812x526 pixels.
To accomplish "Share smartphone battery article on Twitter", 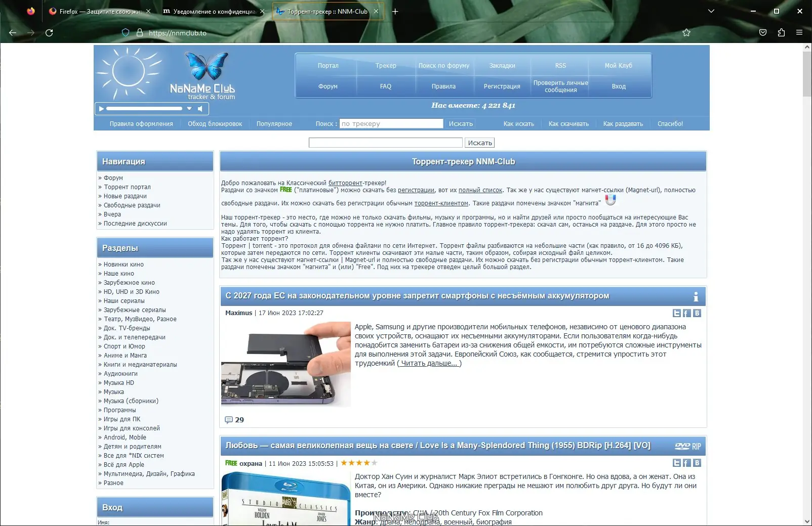I will tap(676, 313).
